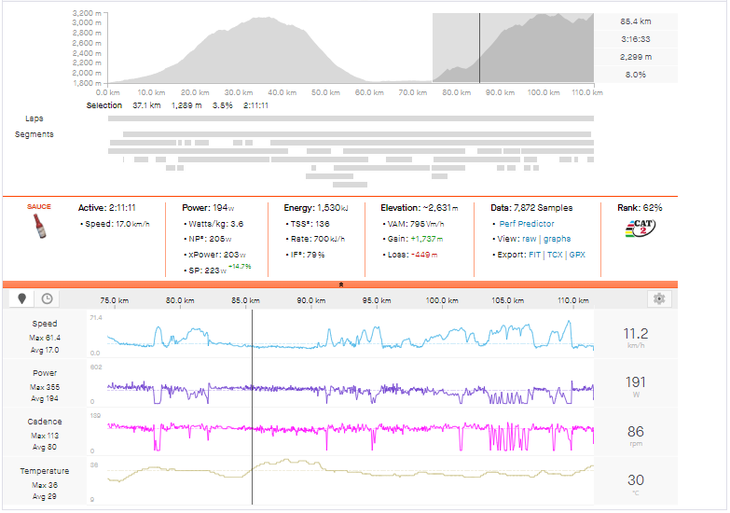Click the Cadence chart row label
730x513 pixels.
pos(44,422)
